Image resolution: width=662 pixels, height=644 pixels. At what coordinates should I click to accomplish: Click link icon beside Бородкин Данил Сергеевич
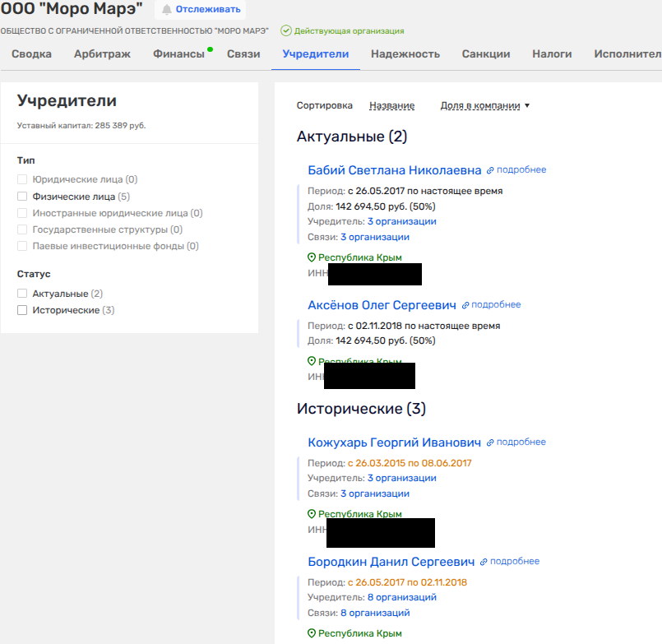[x=484, y=562]
